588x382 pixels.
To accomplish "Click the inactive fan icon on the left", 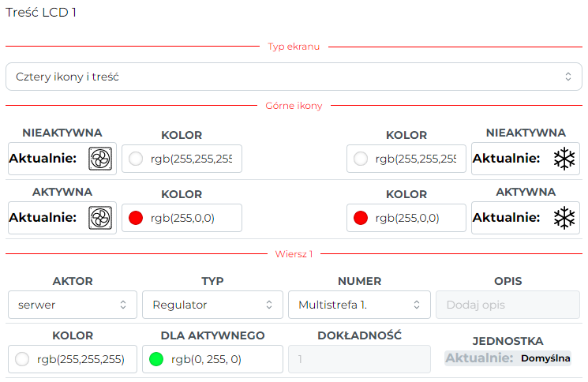I will (100, 159).
